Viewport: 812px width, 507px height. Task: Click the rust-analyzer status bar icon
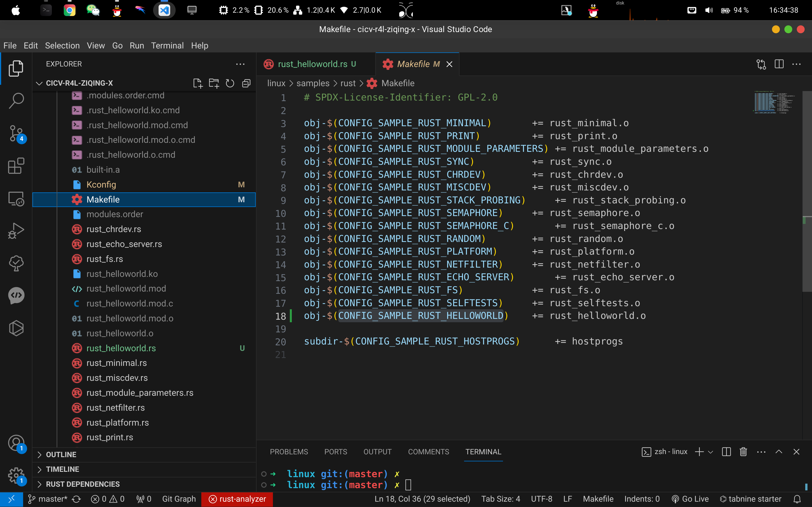[236, 499]
